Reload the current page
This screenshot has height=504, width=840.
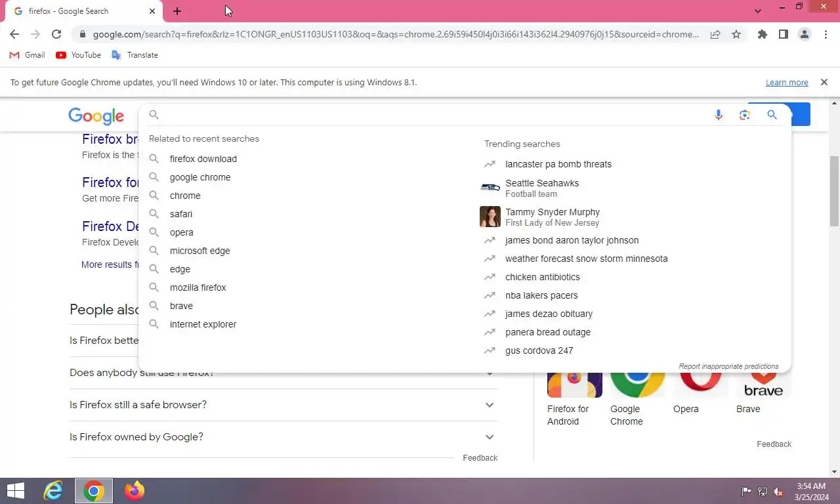(56, 34)
